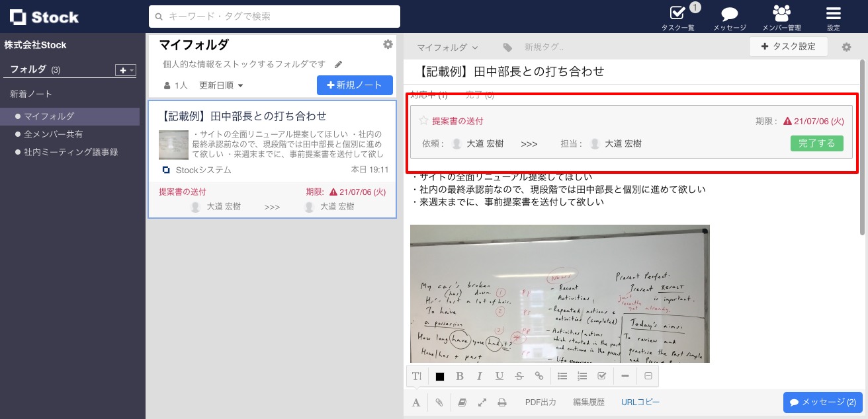
Task: Attach a file with the paperclip icon
Action: [439, 402]
